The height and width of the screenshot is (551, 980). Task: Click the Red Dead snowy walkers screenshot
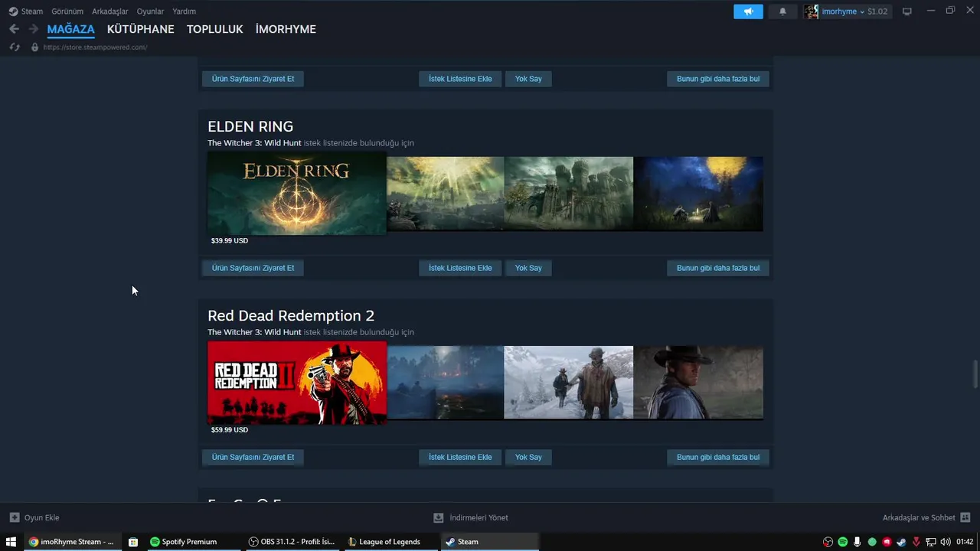569,383
